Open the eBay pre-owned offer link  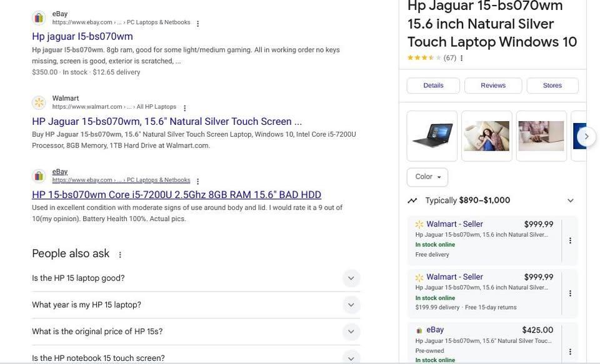[435, 330]
